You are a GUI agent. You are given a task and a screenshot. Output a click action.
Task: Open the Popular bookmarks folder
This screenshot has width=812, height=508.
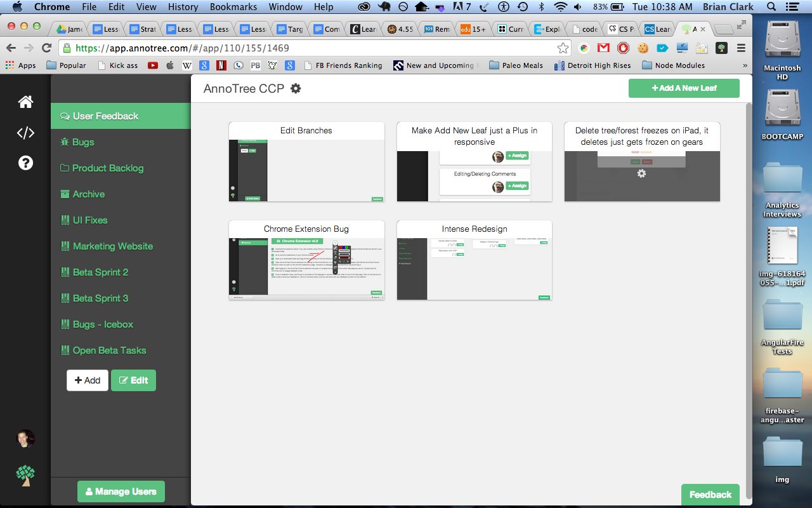pyautogui.click(x=67, y=65)
